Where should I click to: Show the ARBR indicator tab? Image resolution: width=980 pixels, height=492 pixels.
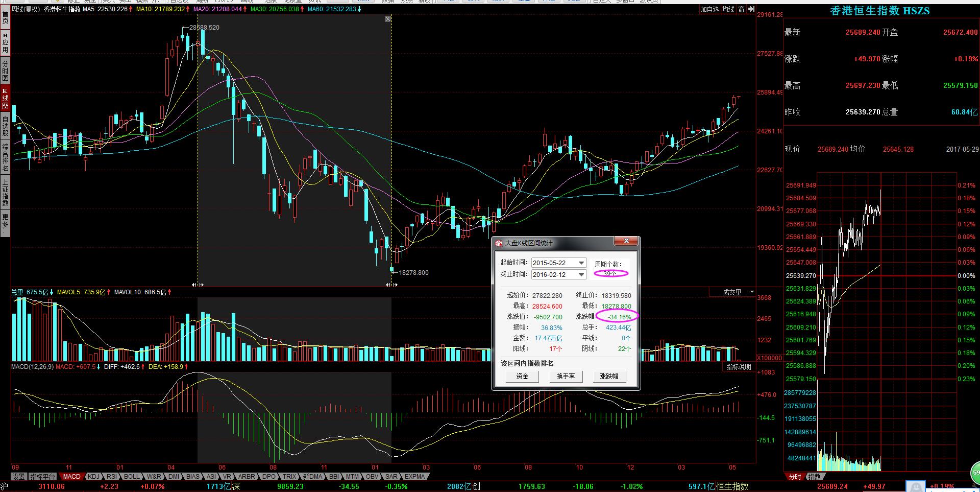point(247,477)
